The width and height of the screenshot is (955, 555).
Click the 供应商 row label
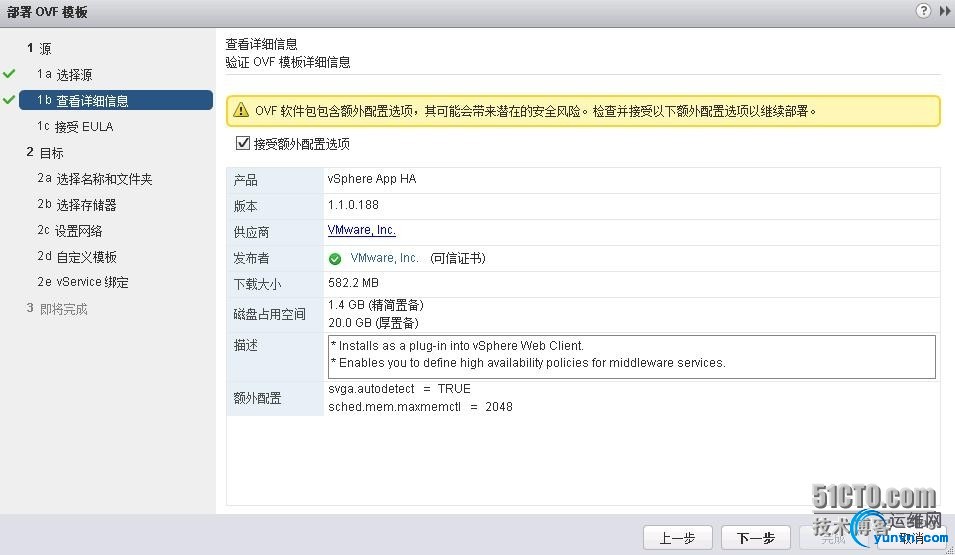click(x=251, y=232)
